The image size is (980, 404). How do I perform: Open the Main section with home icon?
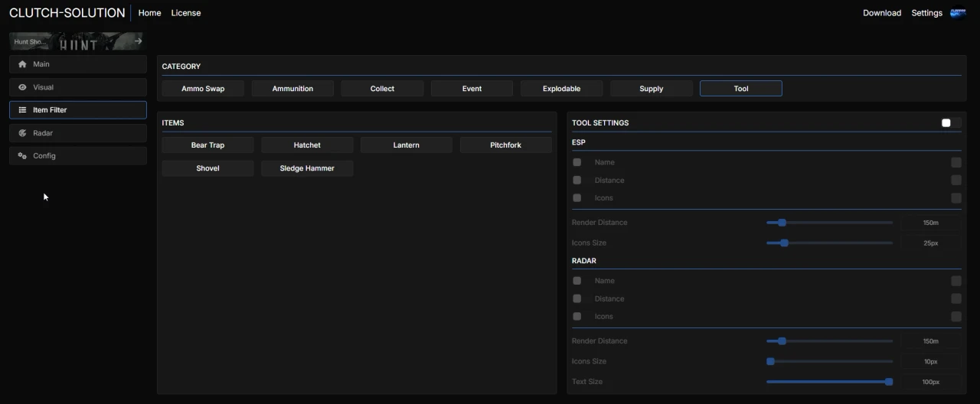77,64
